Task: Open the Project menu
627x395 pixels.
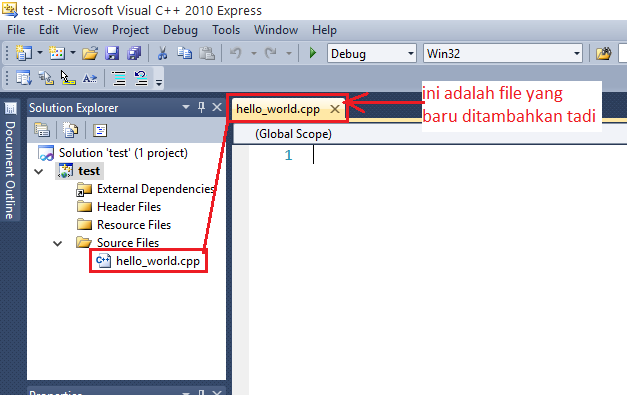Action: tap(130, 30)
